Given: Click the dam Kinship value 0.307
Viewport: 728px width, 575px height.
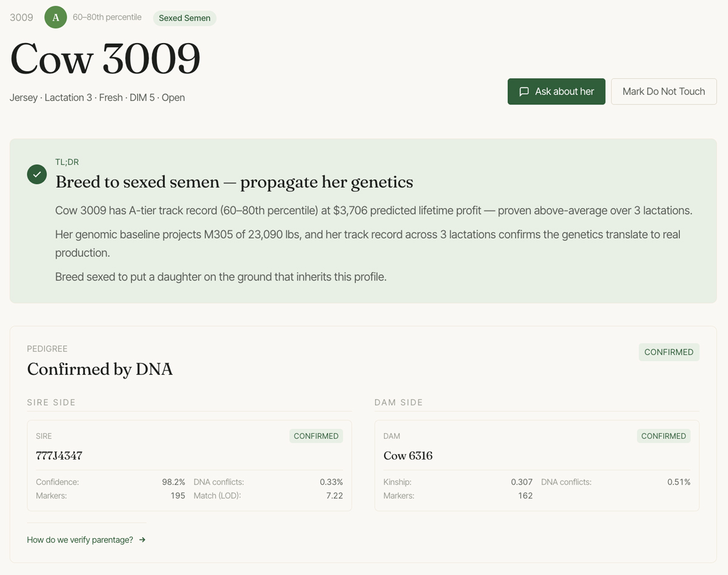Looking at the screenshot, I should 522,482.
